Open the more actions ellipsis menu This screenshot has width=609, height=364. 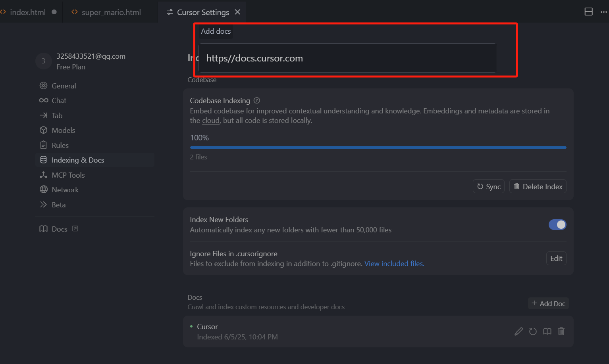pos(603,12)
